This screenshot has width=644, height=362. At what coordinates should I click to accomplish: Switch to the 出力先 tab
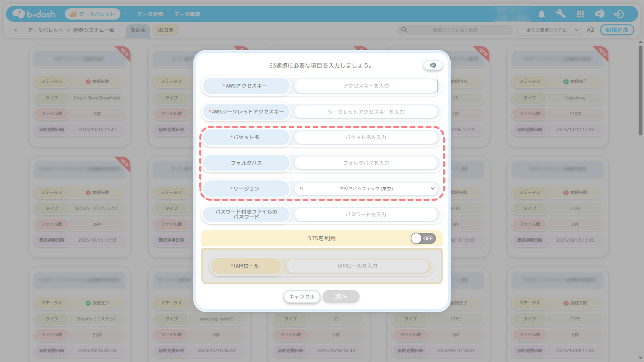coord(166,30)
